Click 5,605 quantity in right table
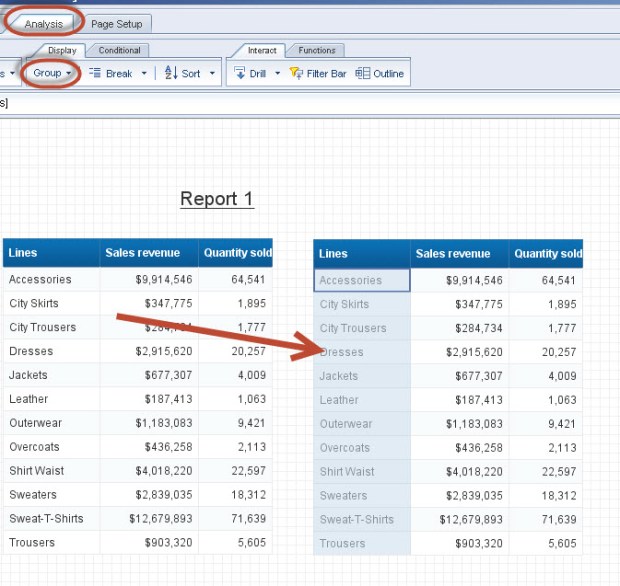The width and height of the screenshot is (620, 586). tap(562, 543)
